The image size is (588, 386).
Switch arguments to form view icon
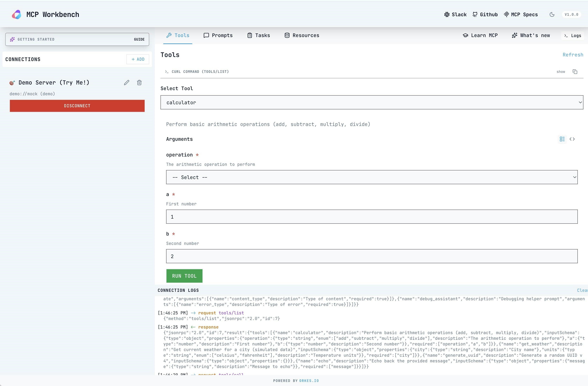[562, 139]
